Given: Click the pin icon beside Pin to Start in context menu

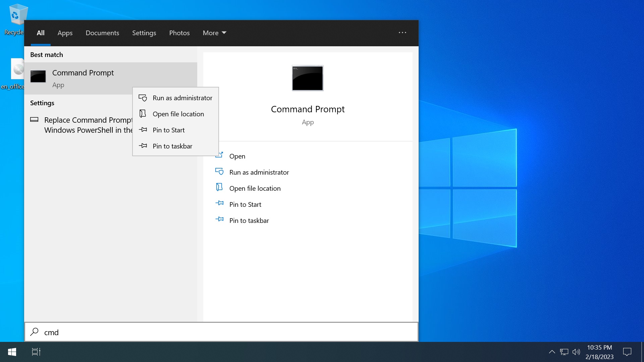Looking at the screenshot, I should point(143,130).
